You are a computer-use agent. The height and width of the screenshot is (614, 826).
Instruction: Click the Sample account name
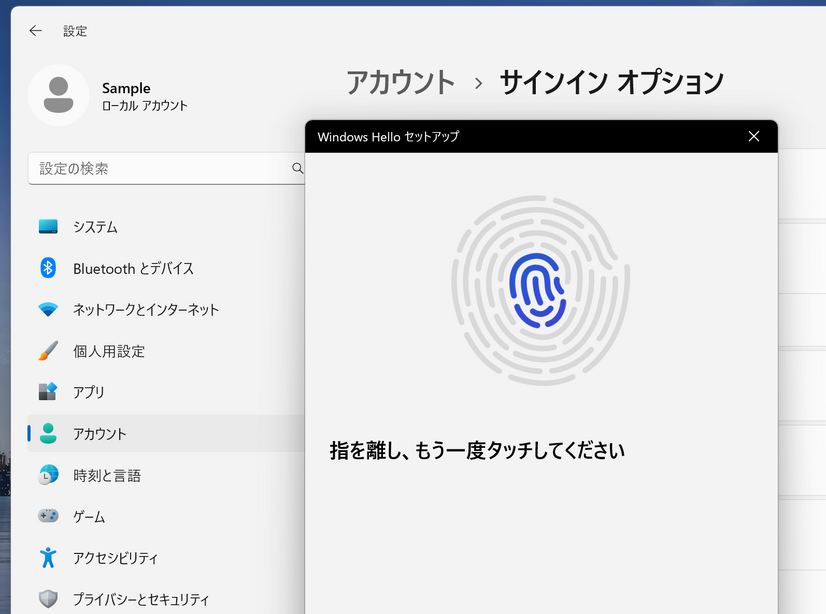126,88
